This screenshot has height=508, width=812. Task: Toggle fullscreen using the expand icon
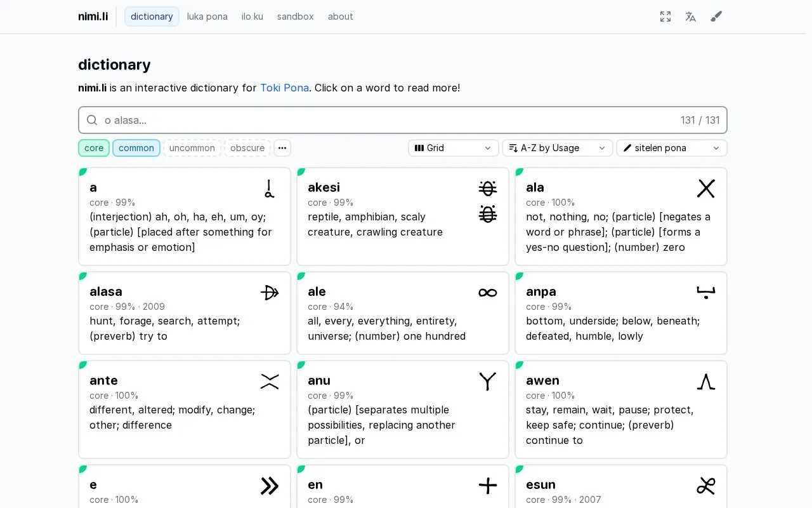pos(665,17)
